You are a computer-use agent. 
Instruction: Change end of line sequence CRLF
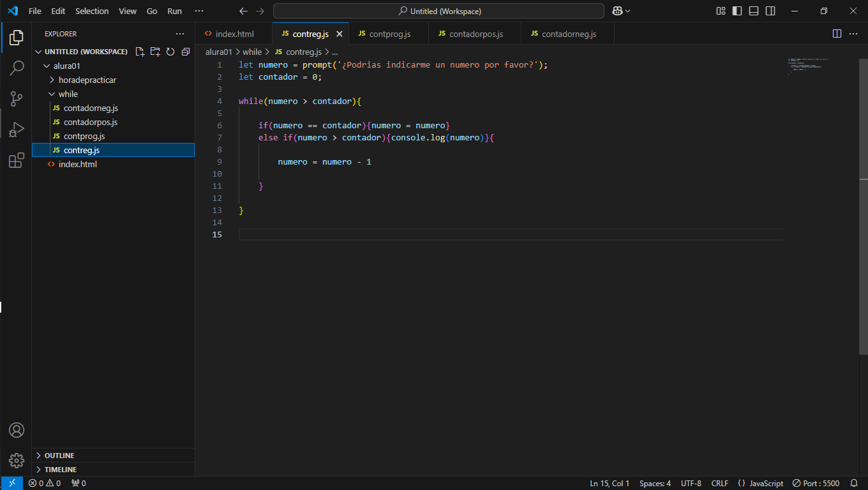pos(719,483)
